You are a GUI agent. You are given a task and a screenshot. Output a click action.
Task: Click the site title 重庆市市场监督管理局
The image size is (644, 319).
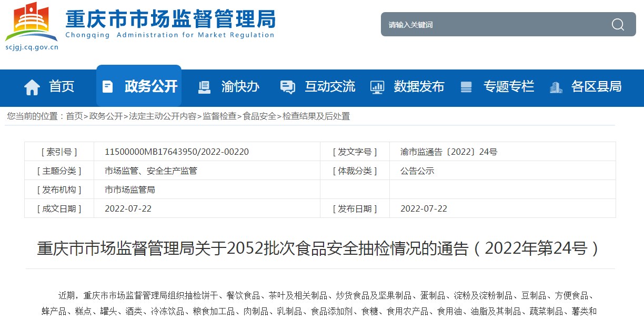(x=170, y=19)
